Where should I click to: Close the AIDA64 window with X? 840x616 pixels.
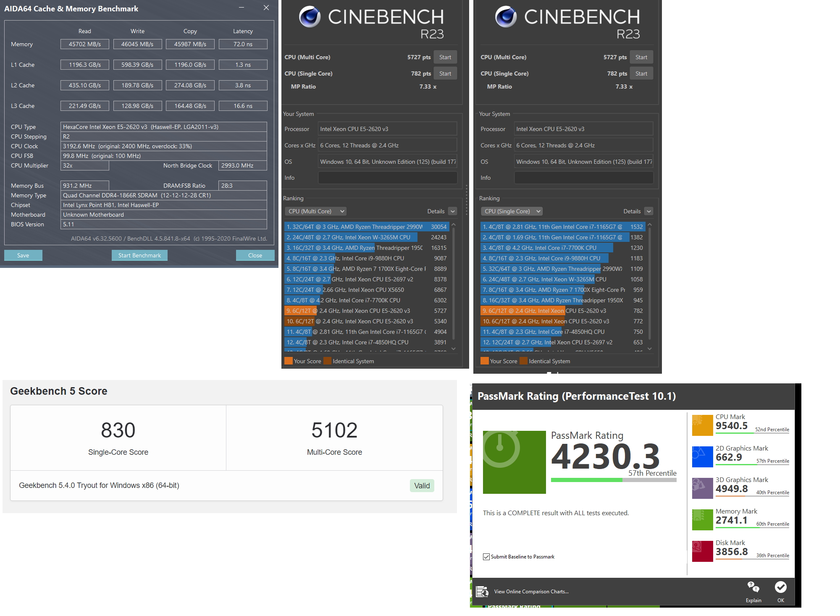(266, 8)
